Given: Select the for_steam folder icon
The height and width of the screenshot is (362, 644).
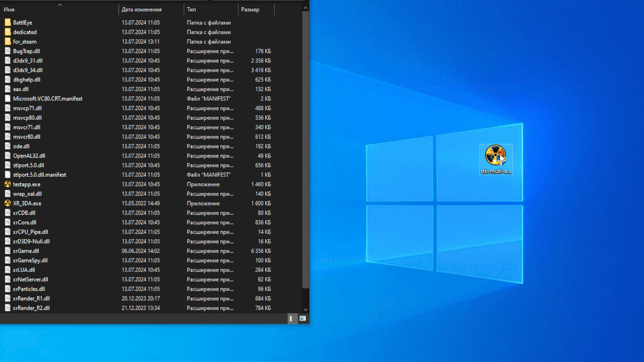Looking at the screenshot, I should tap(8, 42).
